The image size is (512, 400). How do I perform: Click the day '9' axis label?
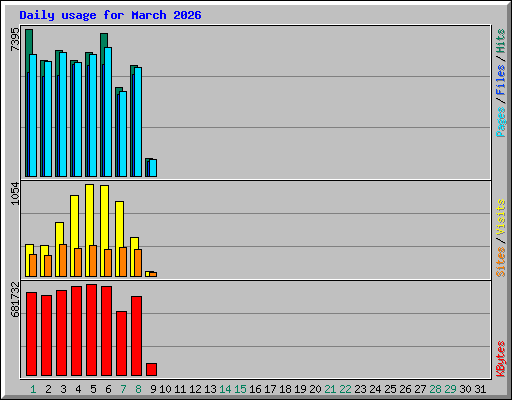[x=153, y=389]
